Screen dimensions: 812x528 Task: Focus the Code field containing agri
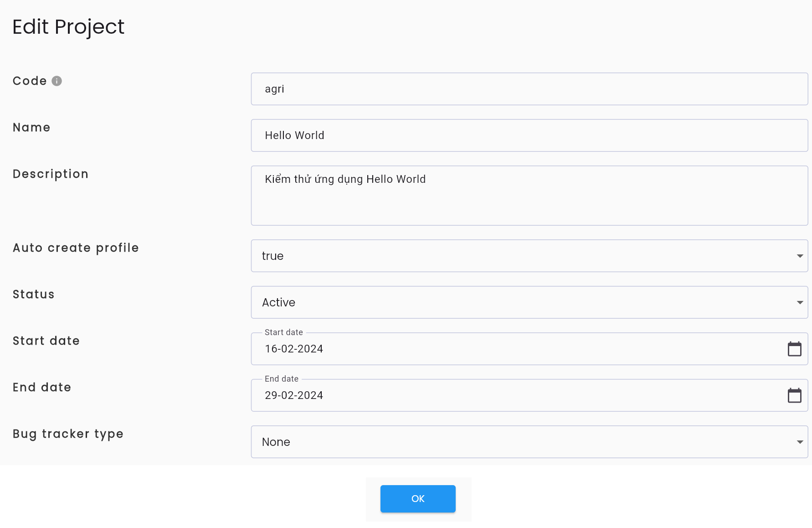click(x=529, y=89)
